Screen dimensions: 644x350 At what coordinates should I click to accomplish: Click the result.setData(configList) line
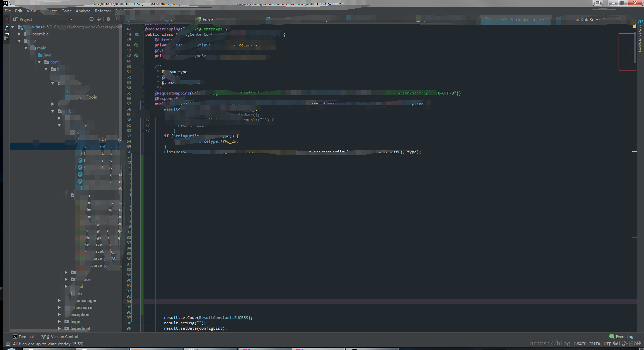pyautogui.click(x=195, y=328)
